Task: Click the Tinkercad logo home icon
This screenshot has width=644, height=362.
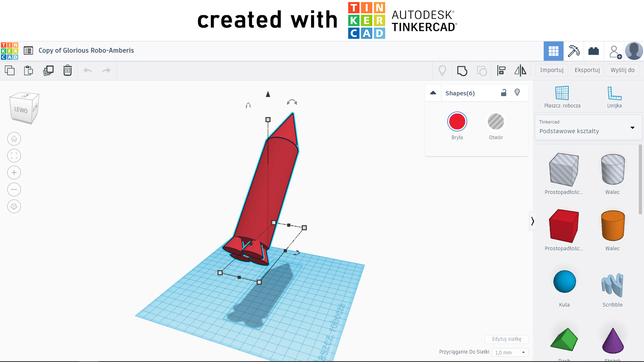Action: (9, 51)
